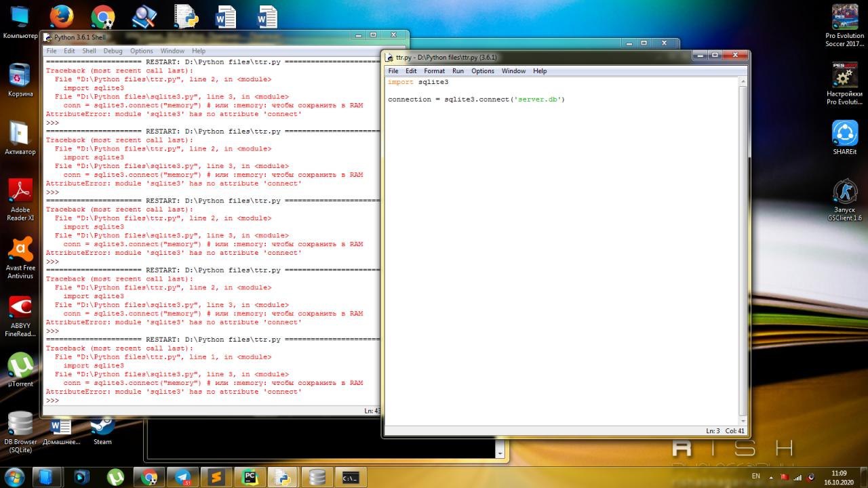Launch Pro Evolution Soccer 2017 shortcut
This screenshot has width=868, height=488.
(x=845, y=26)
